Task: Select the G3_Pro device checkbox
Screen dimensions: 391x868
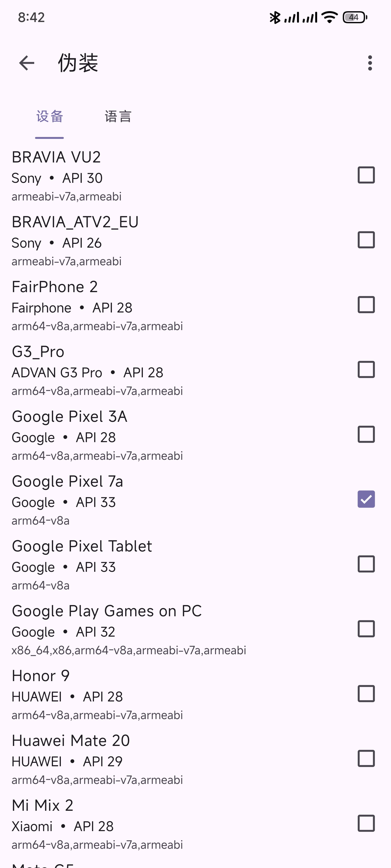Action: pyautogui.click(x=366, y=370)
